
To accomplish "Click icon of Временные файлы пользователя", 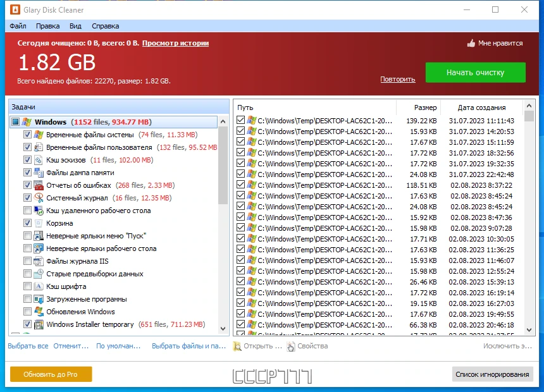I will click(39, 147).
